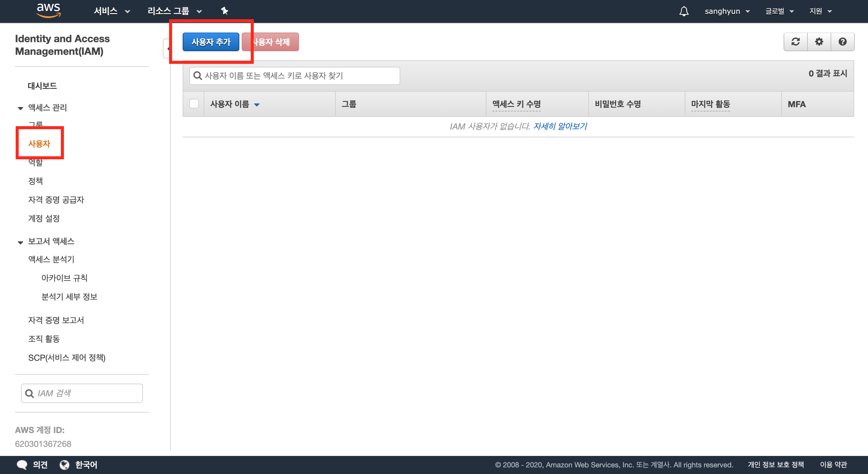Image resolution: width=868 pixels, height=474 pixels.
Task: Click the AWS logo home icon
Action: [49, 10]
